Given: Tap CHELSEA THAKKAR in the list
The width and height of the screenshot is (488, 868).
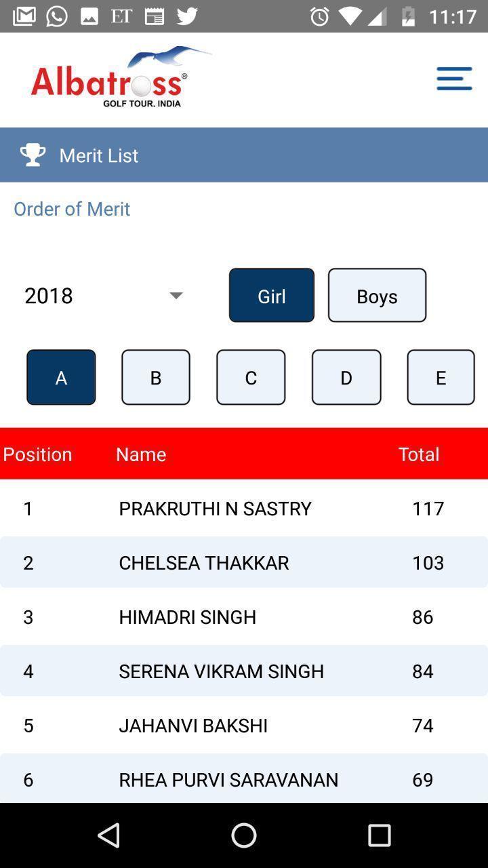Looking at the screenshot, I should click(x=204, y=563).
